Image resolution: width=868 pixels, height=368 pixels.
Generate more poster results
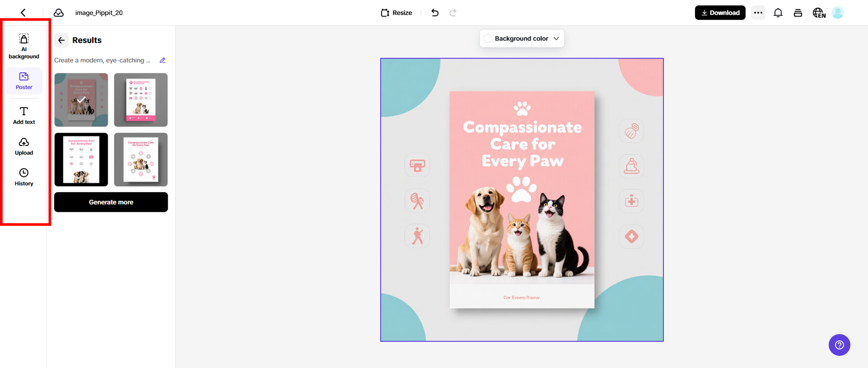pos(111,202)
